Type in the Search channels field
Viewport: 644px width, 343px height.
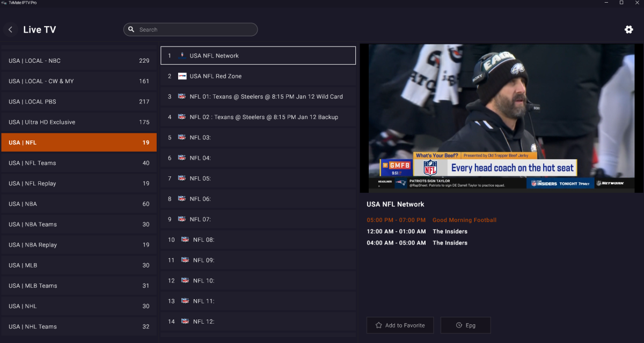[196, 29]
